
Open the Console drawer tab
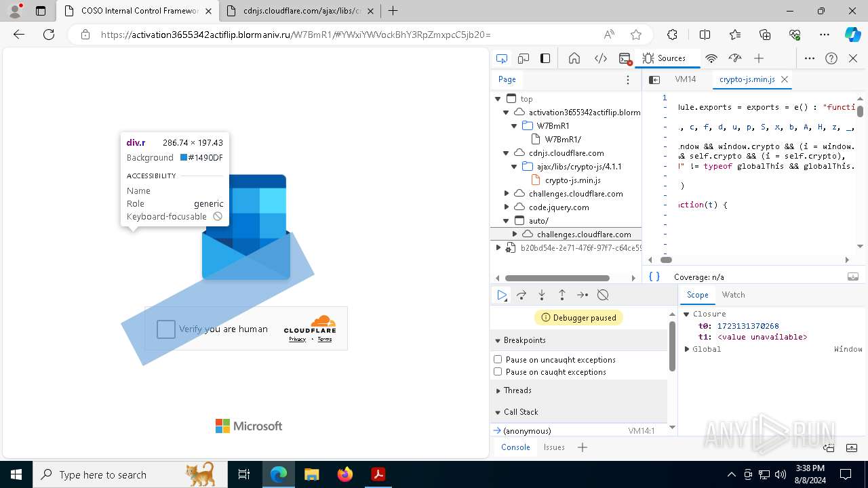tap(515, 447)
